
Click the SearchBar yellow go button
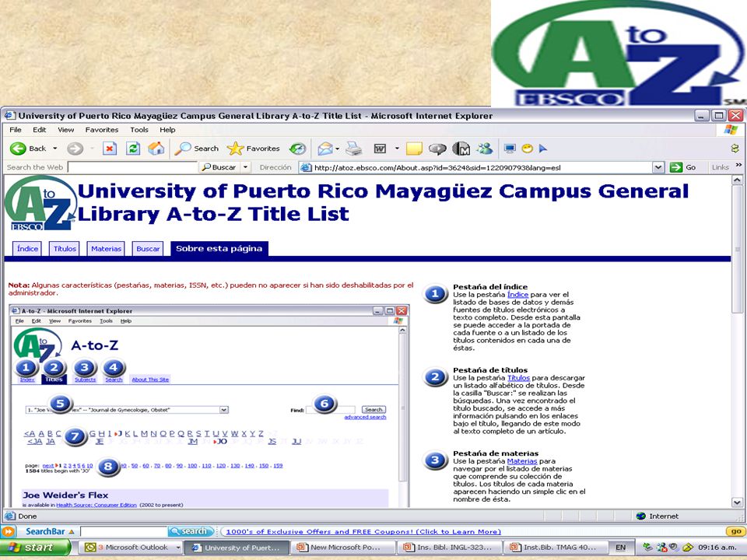[735, 531]
